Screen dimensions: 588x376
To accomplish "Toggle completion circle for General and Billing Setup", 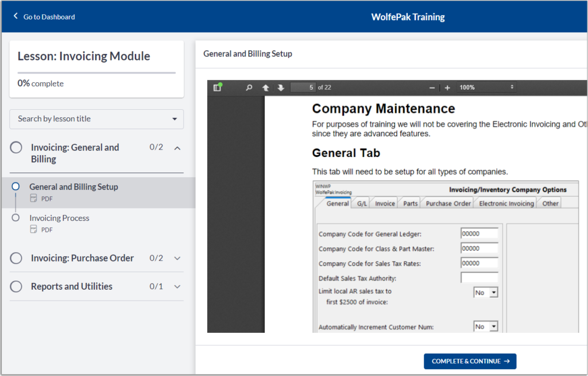I will coord(16,186).
